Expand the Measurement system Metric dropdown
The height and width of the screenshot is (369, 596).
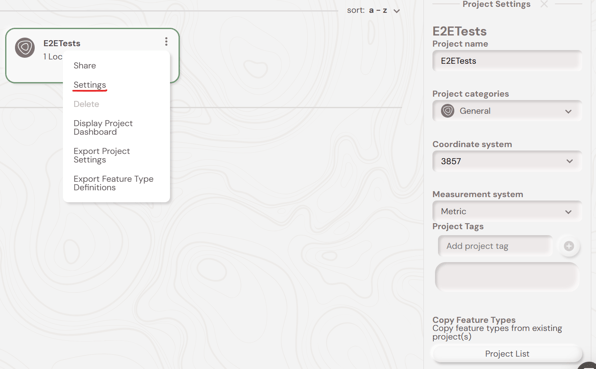(507, 211)
